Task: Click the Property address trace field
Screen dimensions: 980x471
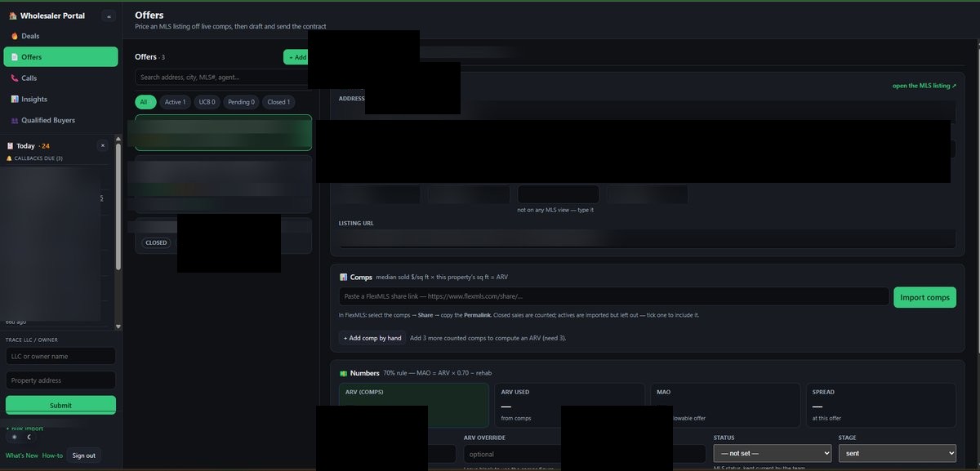Action: click(x=60, y=380)
